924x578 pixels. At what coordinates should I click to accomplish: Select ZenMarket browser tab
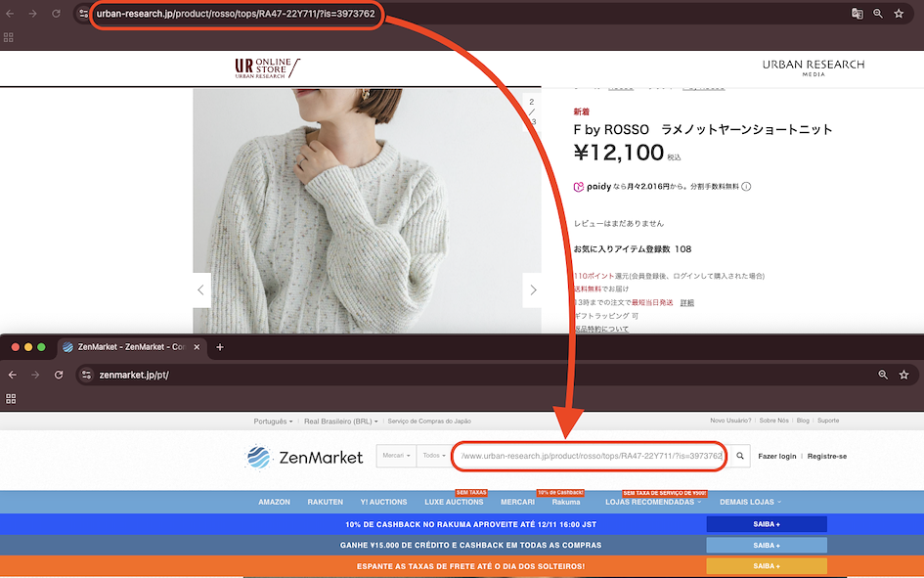(x=131, y=347)
